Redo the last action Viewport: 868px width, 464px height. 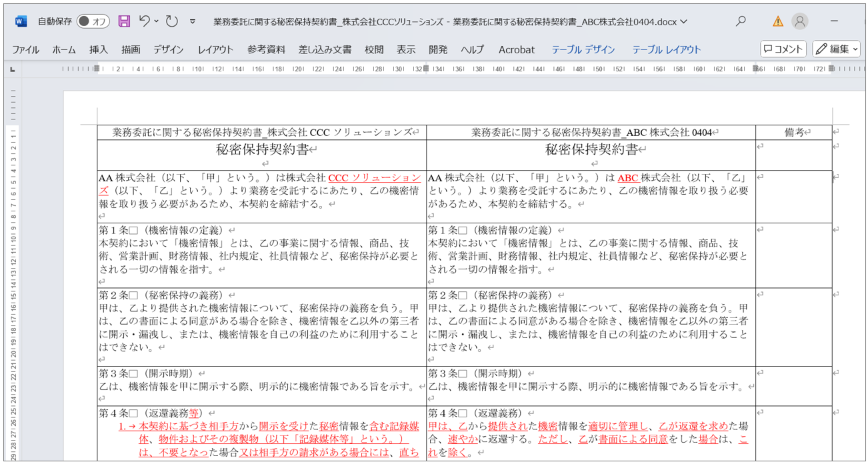tap(172, 21)
